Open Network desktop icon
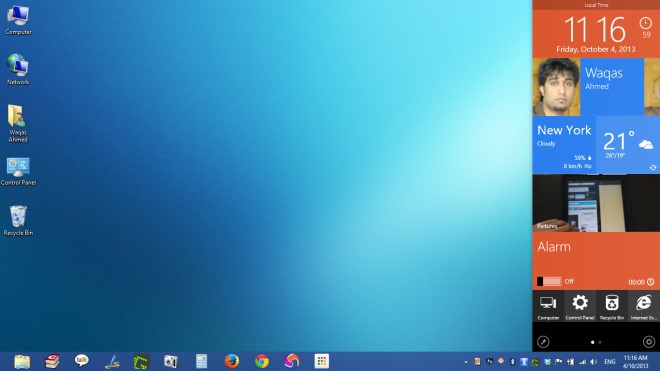 (x=18, y=70)
